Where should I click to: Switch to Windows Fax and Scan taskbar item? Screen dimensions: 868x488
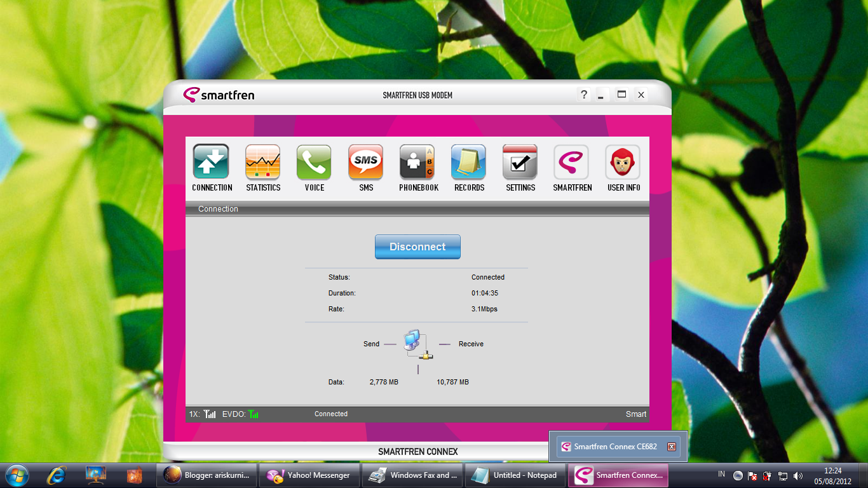point(412,475)
